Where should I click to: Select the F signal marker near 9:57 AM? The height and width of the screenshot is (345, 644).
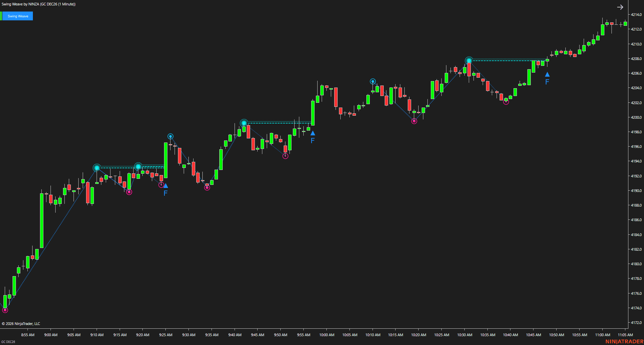(x=313, y=140)
